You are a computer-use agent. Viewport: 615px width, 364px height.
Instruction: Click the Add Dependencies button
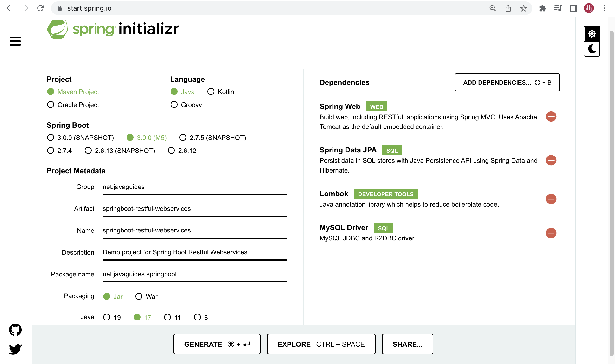click(507, 82)
